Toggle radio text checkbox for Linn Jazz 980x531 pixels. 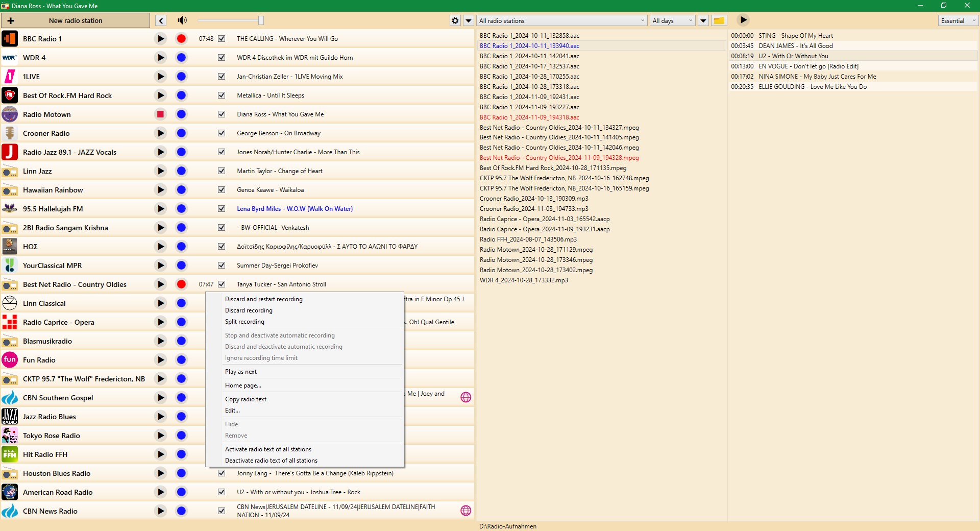pos(222,171)
